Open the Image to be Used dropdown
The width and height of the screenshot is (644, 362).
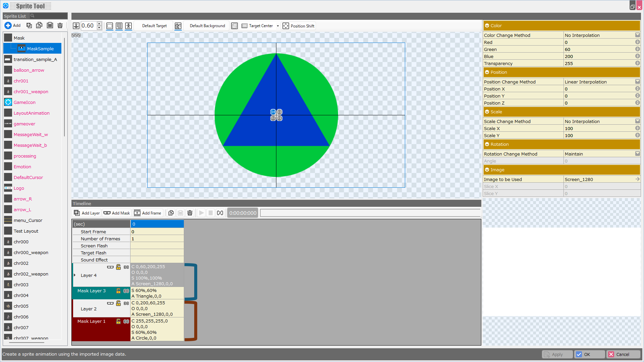coord(637,179)
